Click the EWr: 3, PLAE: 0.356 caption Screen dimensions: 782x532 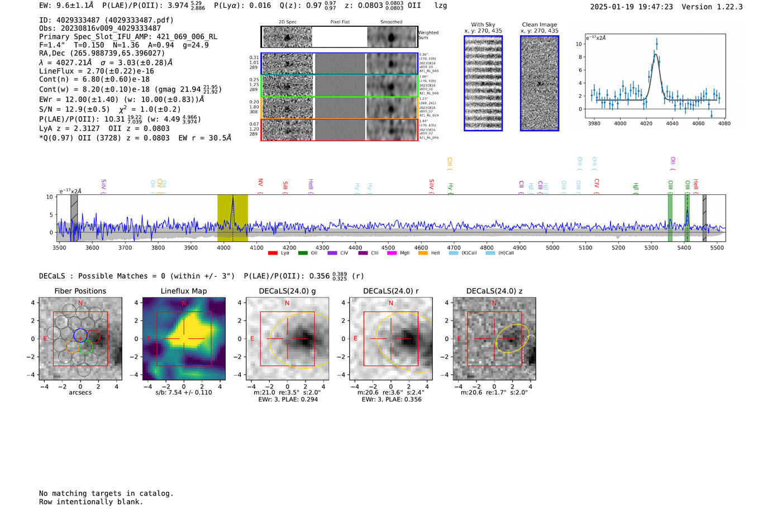pos(392,400)
